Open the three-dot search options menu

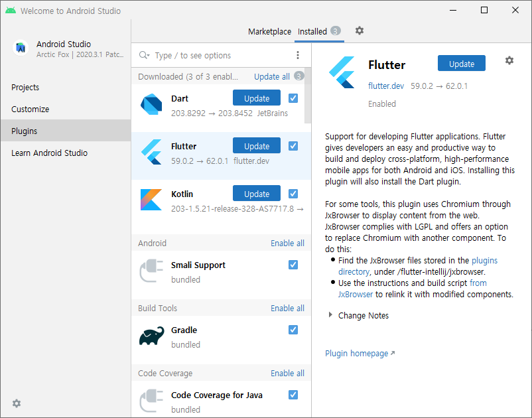(298, 55)
